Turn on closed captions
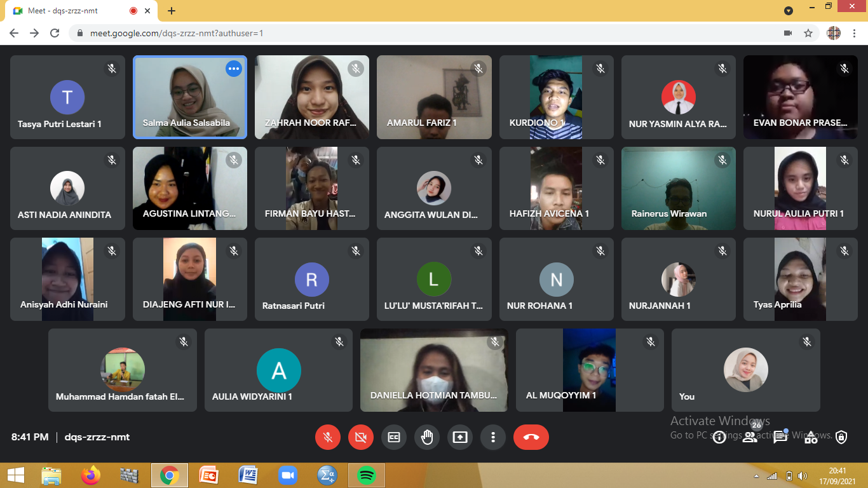Image resolution: width=868 pixels, height=488 pixels. [x=394, y=437]
